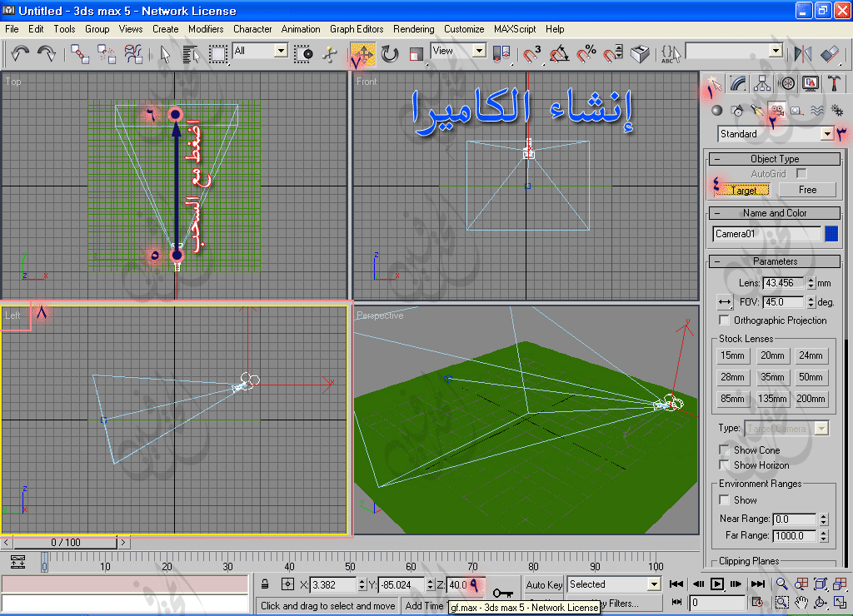The width and height of the screenshot is (853, 616).
Task: Select the Helpers create category
Action: tap(797, 111)
